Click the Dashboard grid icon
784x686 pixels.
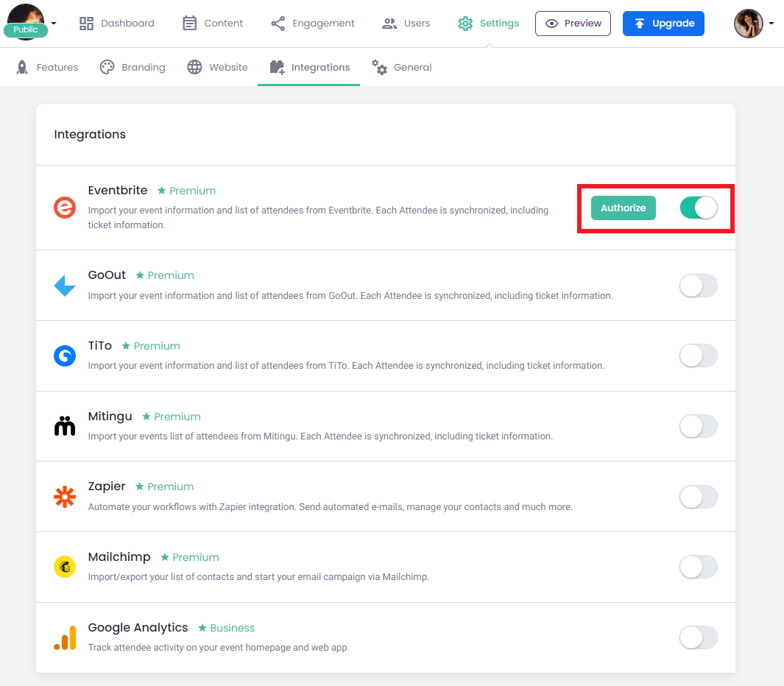tap(87, 24)
